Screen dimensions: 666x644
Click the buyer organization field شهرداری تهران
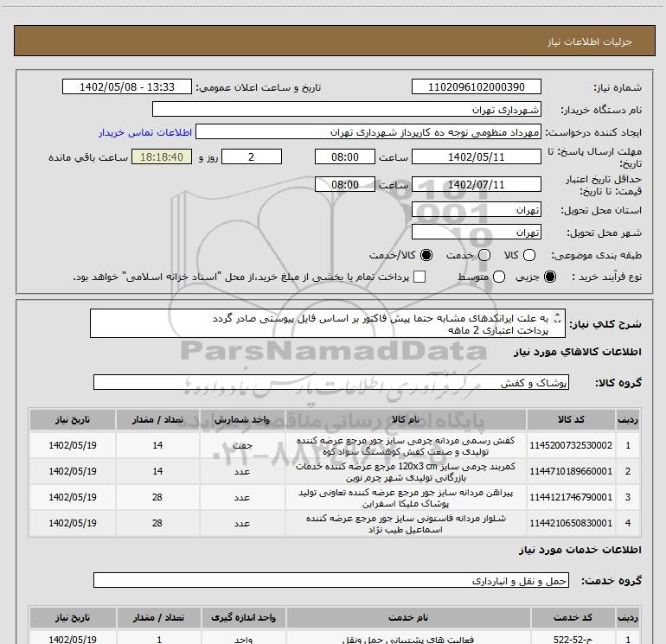click(347, 109)
